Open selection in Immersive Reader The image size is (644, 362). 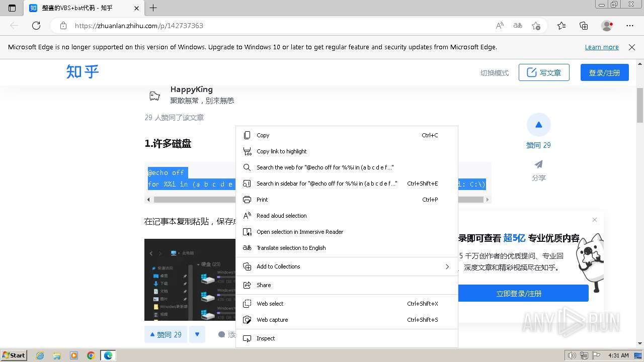pyautogui.click(x=347, y=232)
